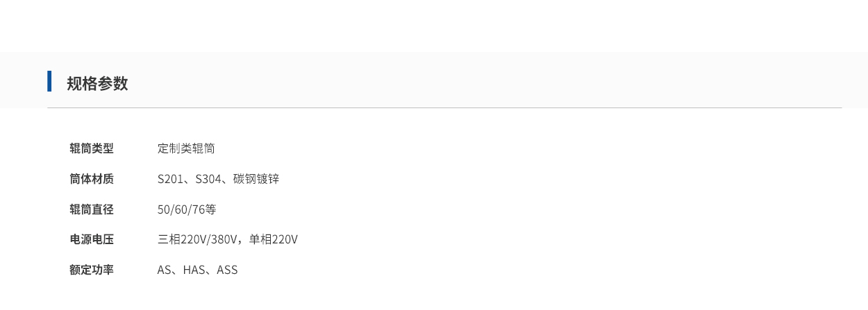
Task: Click the grey header band right of 规格参数
Action: (486, 80)
